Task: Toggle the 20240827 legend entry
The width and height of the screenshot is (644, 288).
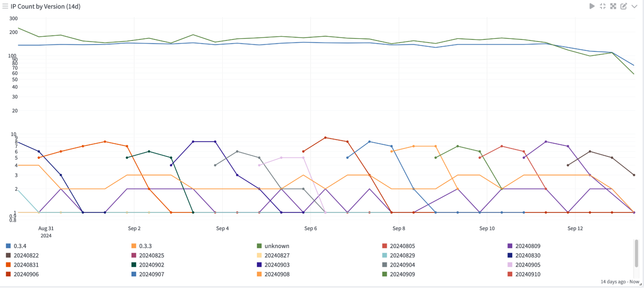Action: point(273,255)
